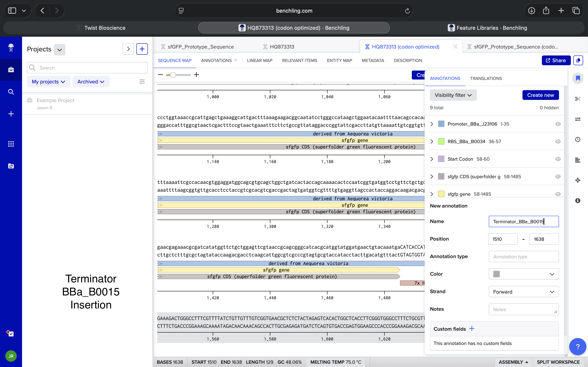The height and width of the screenshot is (367, 588).
Task: Open the history clock icon in right rail
Action: [578, 140]
